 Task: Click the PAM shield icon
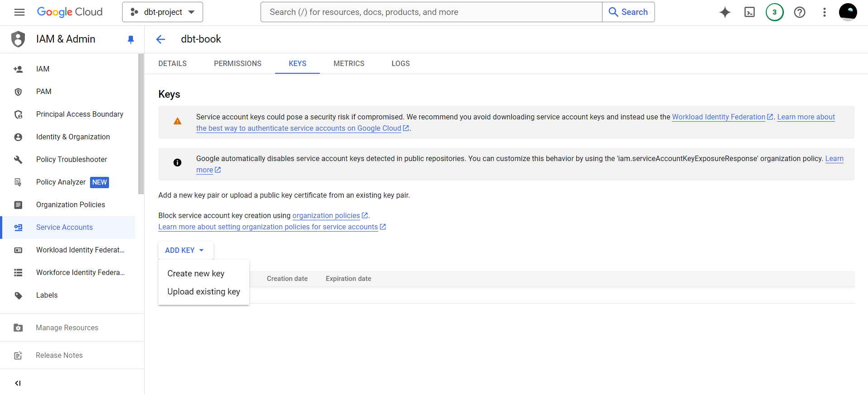tap(18, 92)
